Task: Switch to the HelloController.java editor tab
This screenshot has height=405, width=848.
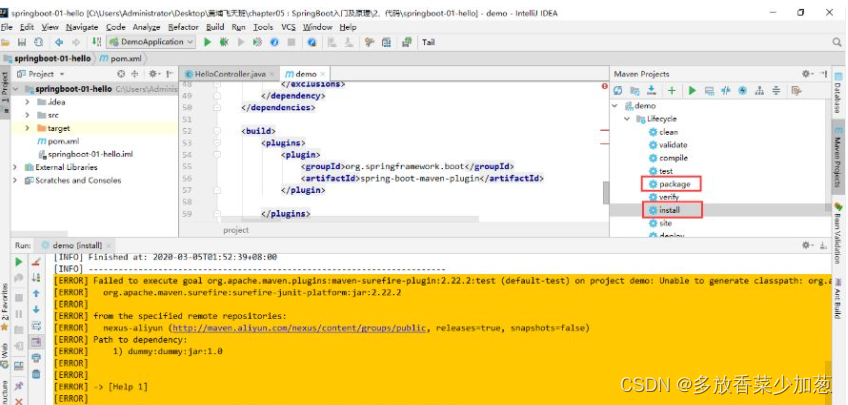Action: pyautogui.click(x=230, y=74)
